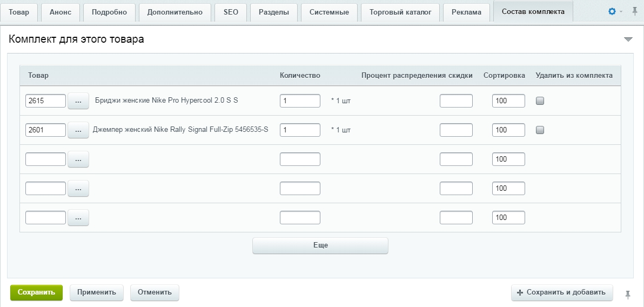Open product picker in fourth row
This screenshot has width=644, height=307.
tap(78, 188)
